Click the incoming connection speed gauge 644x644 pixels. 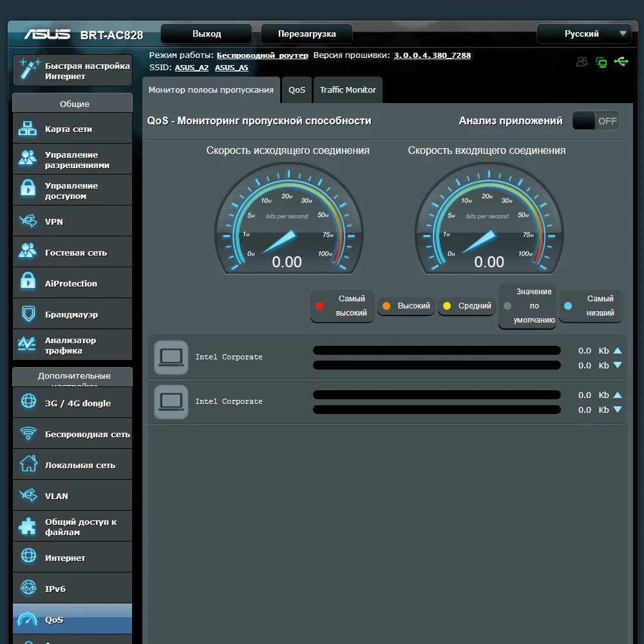click(489, 220)
